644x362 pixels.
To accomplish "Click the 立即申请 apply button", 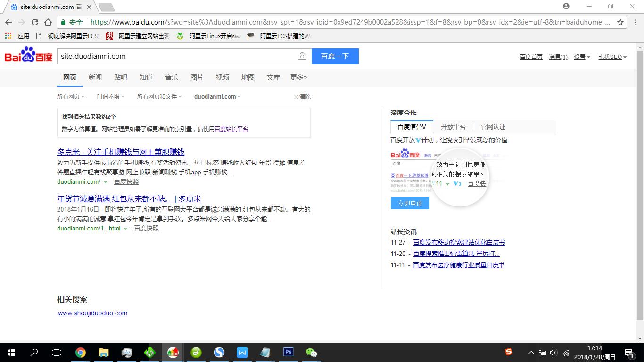I will [x=410, y=203].
